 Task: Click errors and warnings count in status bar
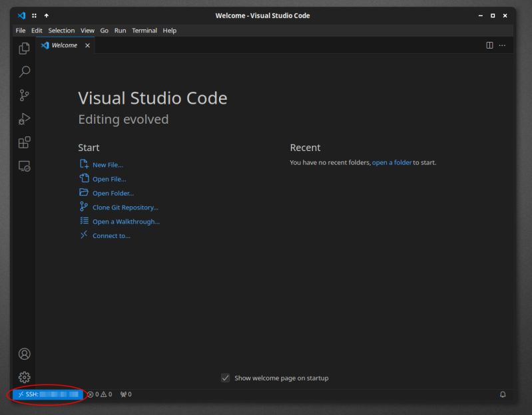tap(100, 394)
